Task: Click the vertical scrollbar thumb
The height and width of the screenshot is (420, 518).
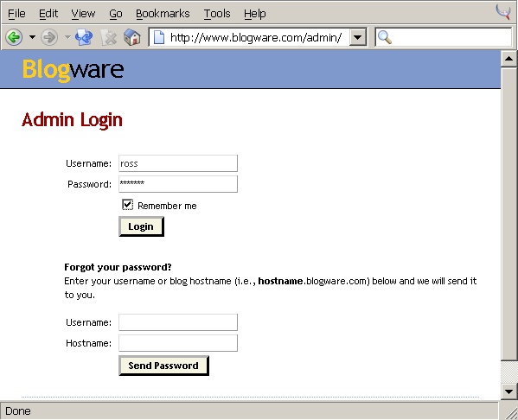Action: tap(509, 214)
